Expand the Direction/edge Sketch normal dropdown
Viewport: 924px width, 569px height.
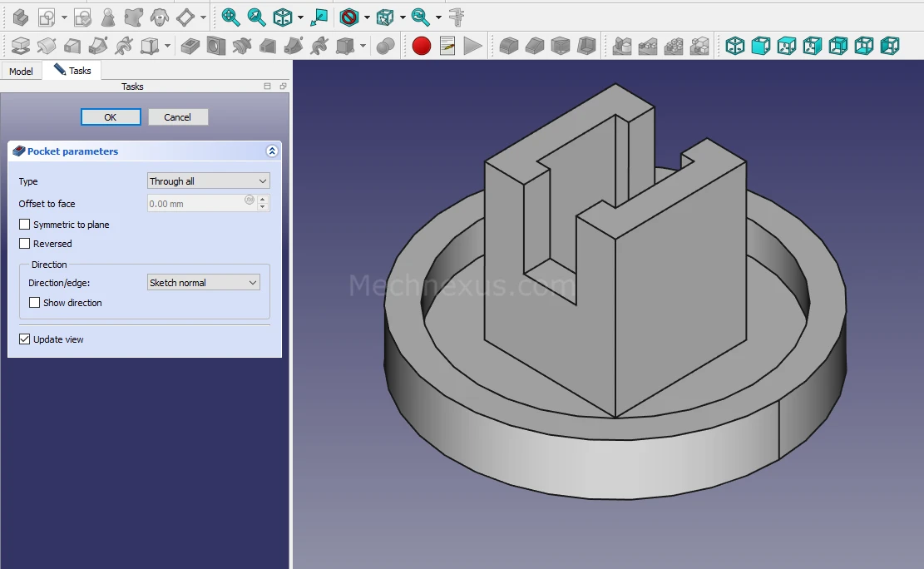[x=203, y=283]
